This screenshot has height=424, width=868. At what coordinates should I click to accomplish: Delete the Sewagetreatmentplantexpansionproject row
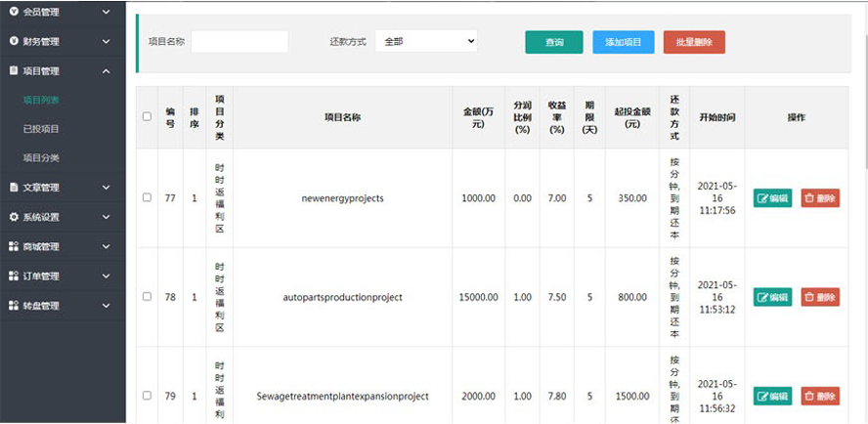820,397
